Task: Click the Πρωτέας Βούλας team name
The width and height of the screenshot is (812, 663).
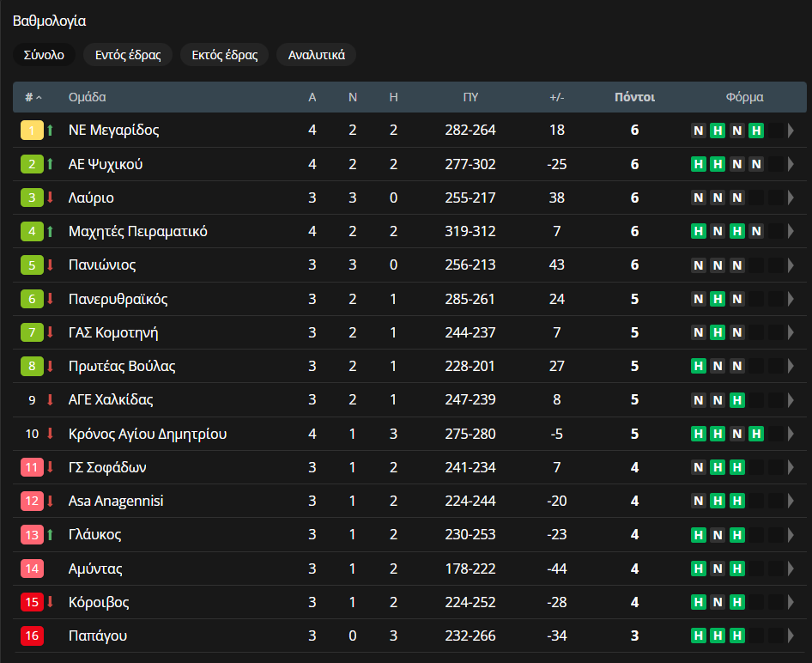Action: [x=122, y=366]
